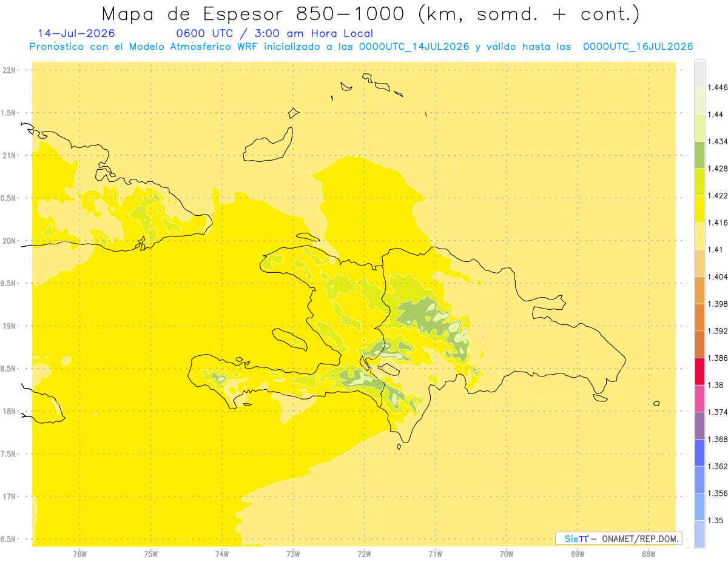Click the "SisTT - ONAMET/REP.DOM." credit label
The image size is (728, 562).
click(x=618, y=538)
